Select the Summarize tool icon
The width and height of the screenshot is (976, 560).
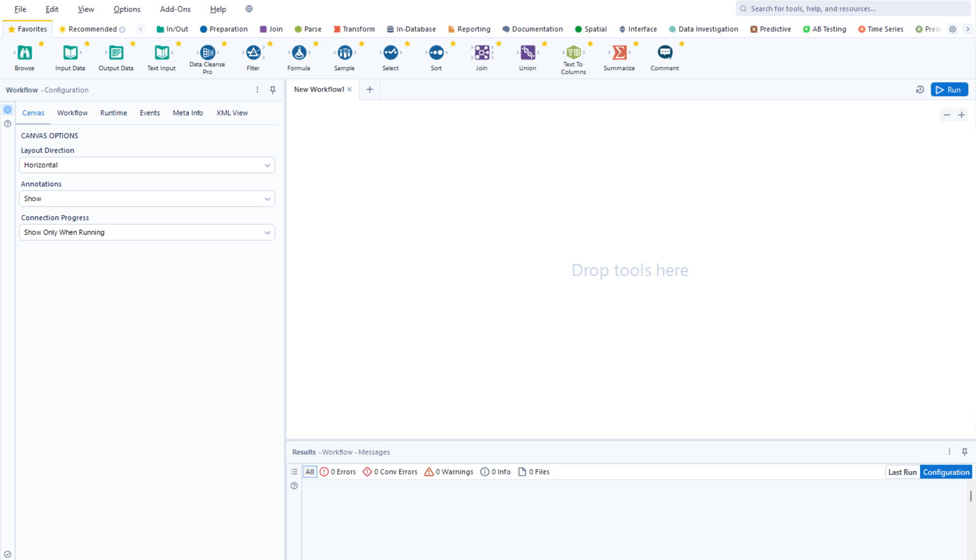(619, 53)
